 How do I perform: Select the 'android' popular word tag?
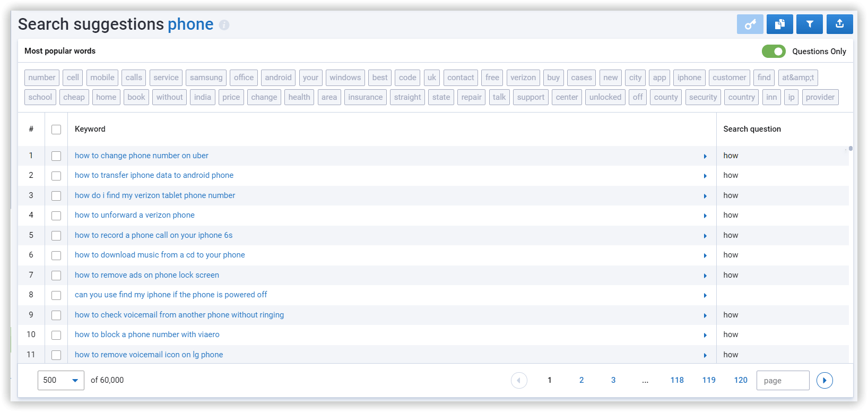point(279,78)
